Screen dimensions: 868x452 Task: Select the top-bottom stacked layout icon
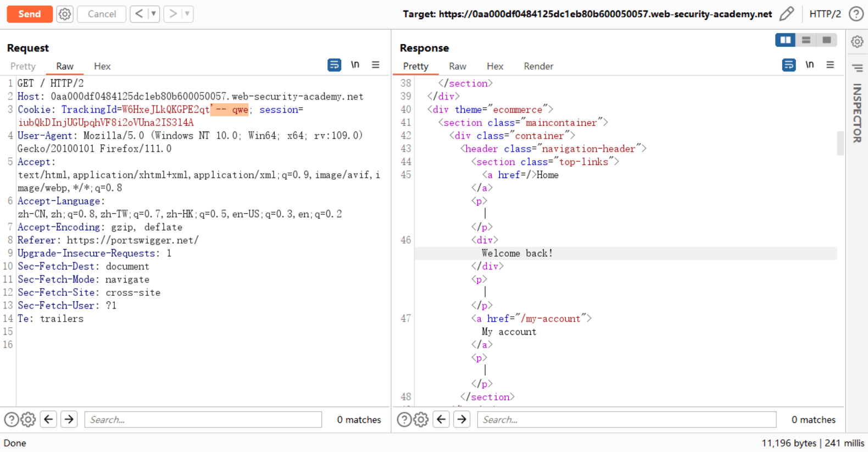[x=806, y=40]
